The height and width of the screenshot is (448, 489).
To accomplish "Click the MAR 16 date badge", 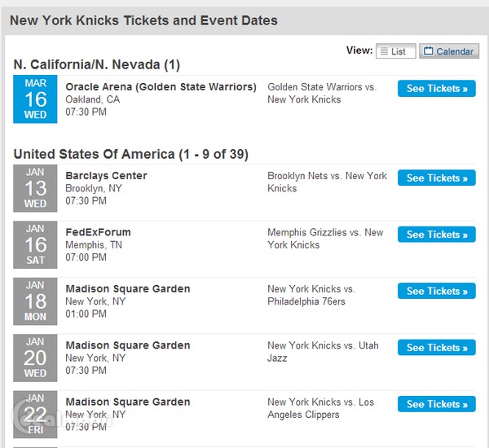I will pyautogui.click(x=35, y=99).
